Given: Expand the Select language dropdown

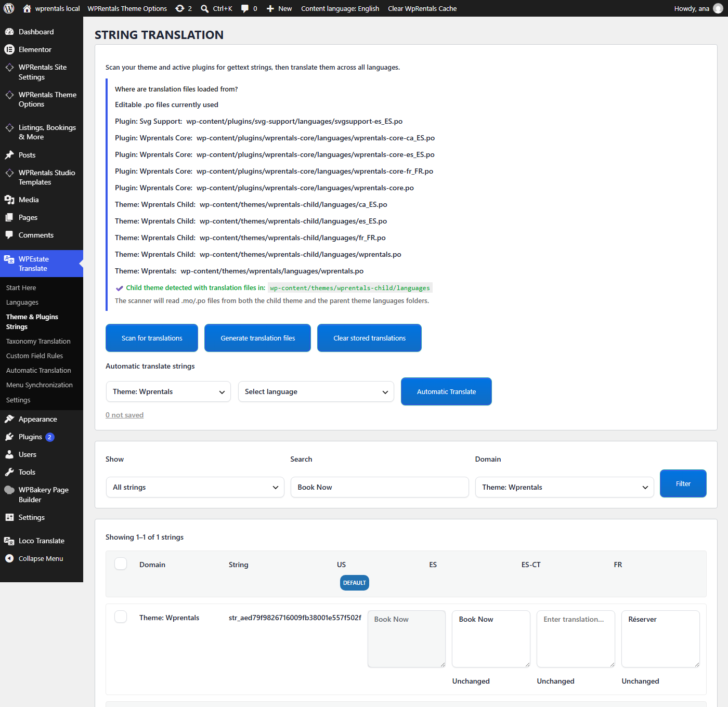Looking at the screenshot, I should pyautogui.click(x=316, y=391).
